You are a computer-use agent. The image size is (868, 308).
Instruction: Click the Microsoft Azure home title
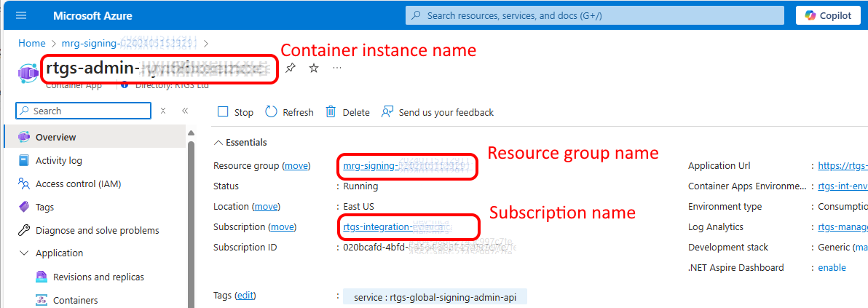tap(92, 15)
